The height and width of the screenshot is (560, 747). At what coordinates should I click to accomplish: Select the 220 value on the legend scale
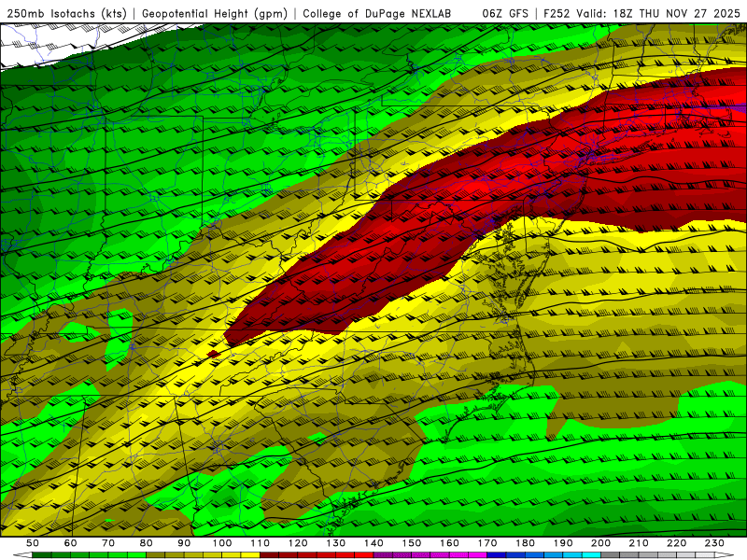[676, 543]
